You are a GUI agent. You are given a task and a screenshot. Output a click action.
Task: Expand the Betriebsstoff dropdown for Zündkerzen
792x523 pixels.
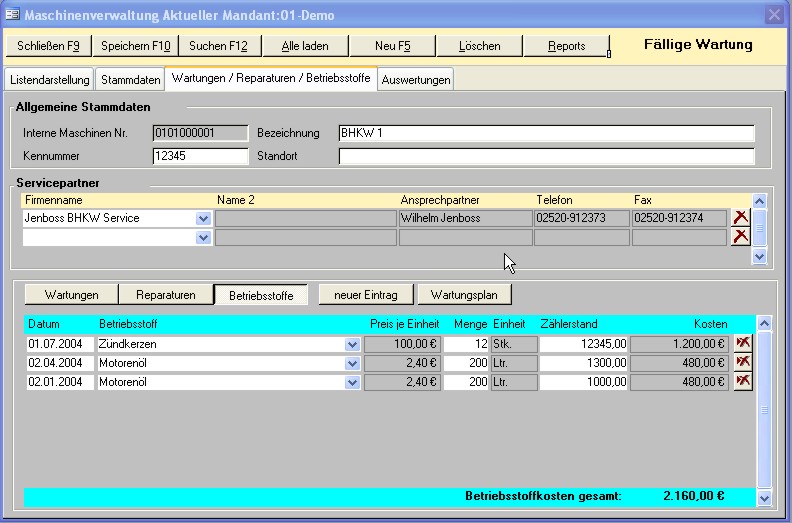352,345
